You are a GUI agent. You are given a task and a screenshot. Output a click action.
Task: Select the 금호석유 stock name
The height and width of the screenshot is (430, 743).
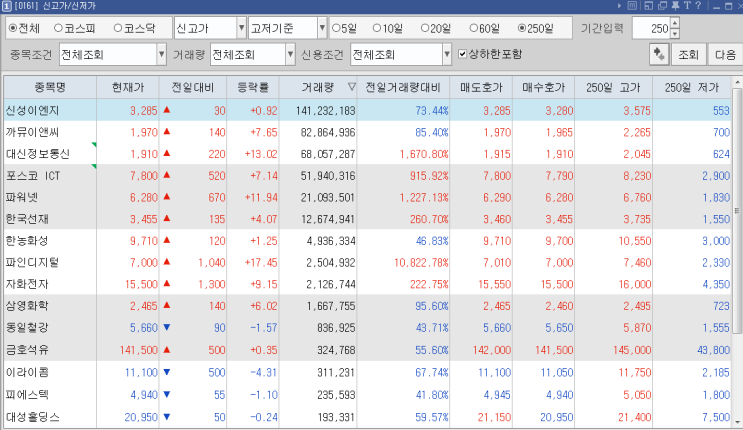click(27, 350)
